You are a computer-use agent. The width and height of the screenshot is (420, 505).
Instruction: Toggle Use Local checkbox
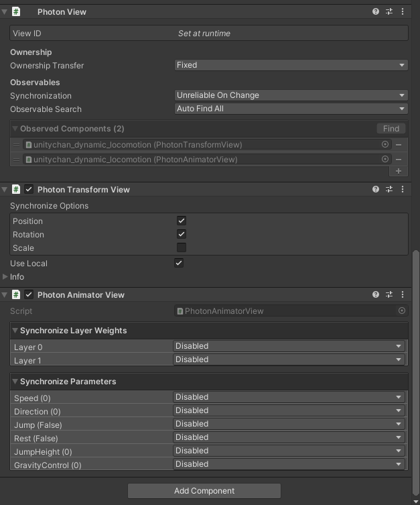point(179,263)
